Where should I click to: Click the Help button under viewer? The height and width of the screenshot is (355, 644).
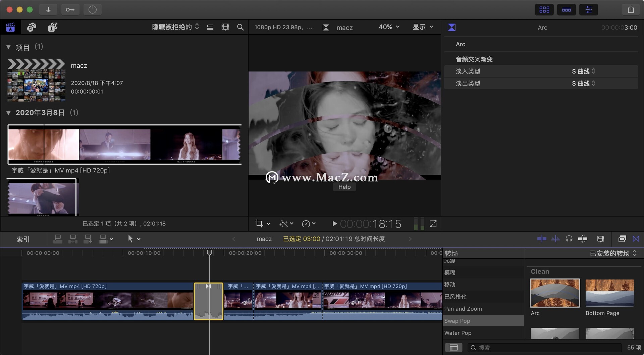344,187
